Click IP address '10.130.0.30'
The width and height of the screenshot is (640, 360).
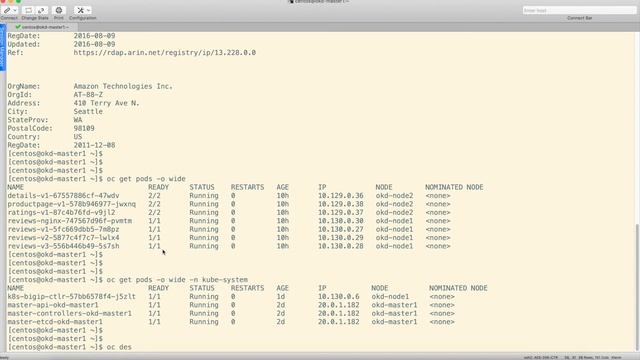(x=341, y=221)
